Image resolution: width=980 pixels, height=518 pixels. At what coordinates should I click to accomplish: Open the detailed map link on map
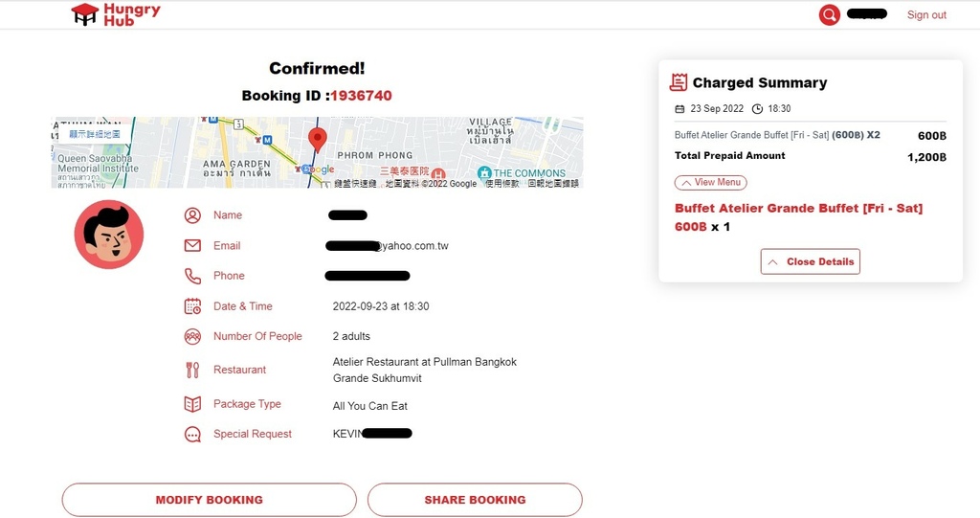pos(95,134)
